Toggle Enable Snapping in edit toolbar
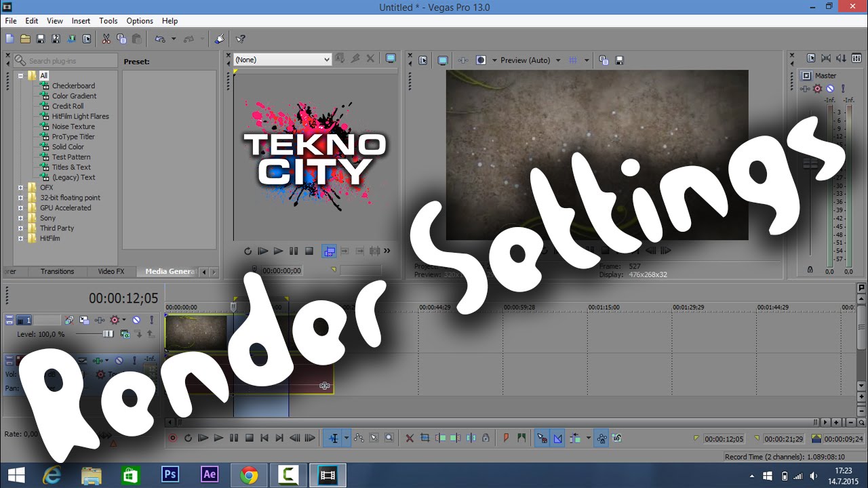Viewport: 868px width, 488px height. pyautogui.click(x=542, y=439)
